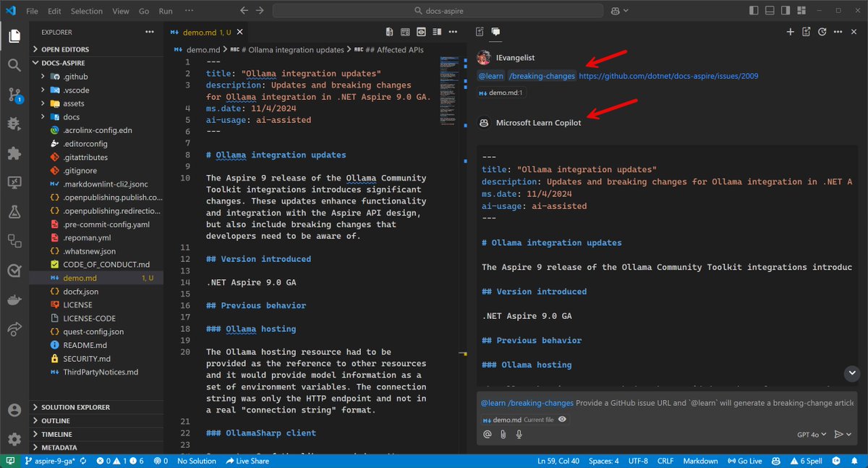Expand the Outline section
The image size is (868, 468).
(x=96, y=421)
